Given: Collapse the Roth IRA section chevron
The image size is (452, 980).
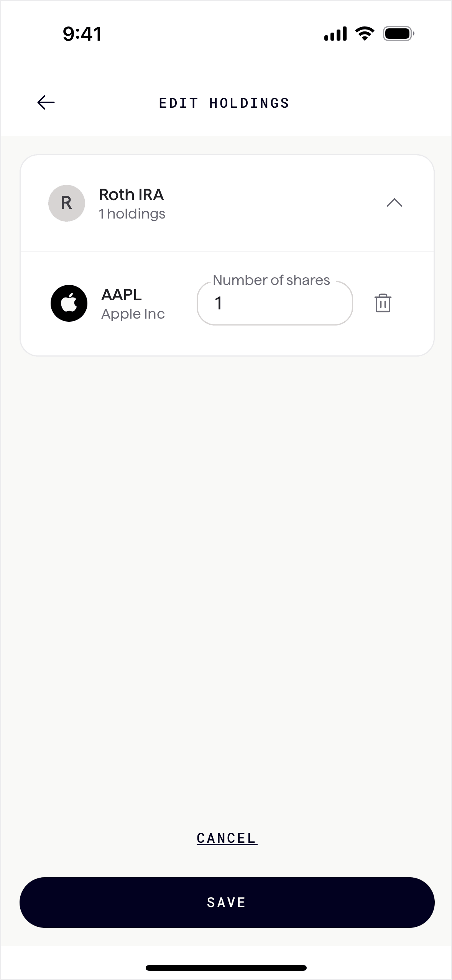Looking at the screenshot, I should tap(394, 203).
